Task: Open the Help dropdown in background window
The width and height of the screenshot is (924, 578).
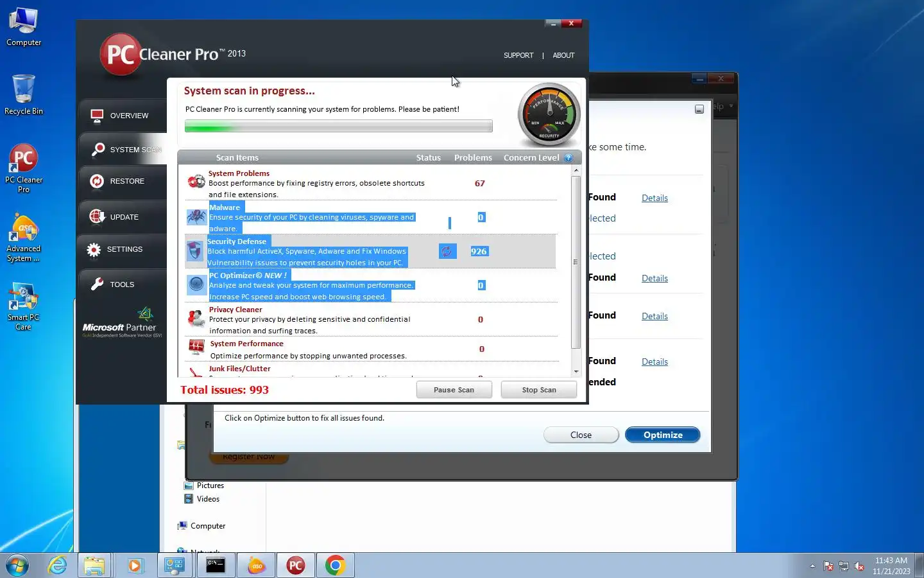Action: pyautogui.click(x=723, y=107)
